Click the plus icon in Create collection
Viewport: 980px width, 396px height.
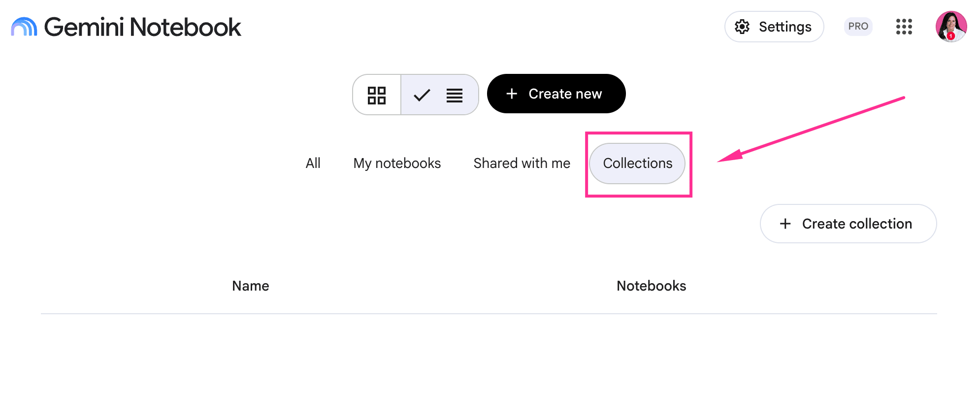[x=785, y=224]
